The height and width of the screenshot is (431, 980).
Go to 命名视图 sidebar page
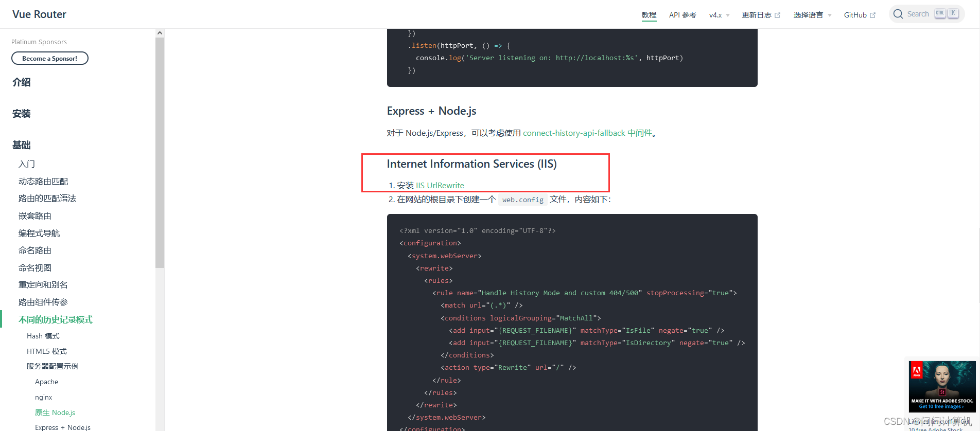(x=35, y=267)
